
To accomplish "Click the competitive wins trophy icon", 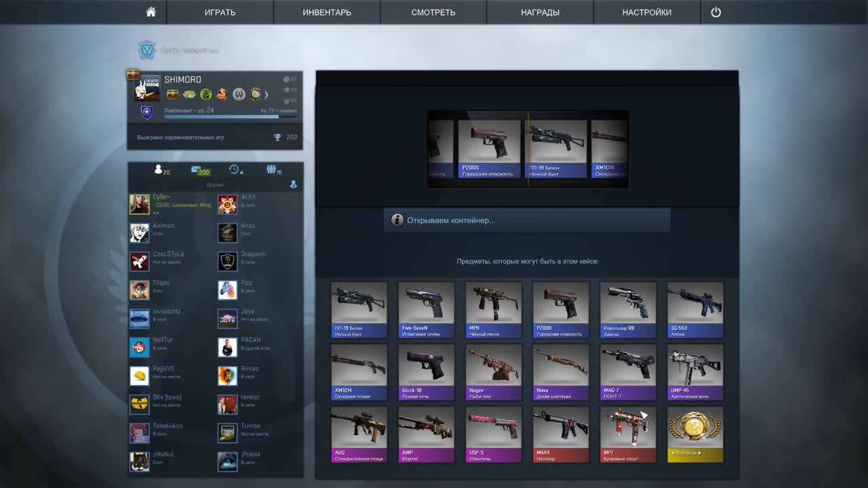I will (x=277, y=137).
